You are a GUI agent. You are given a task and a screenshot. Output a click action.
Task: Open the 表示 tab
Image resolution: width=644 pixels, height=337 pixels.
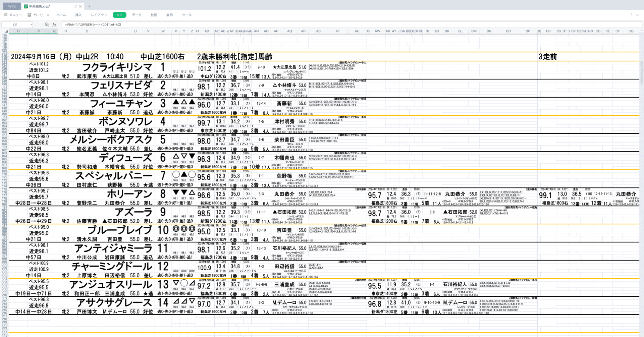pos(170,15)
